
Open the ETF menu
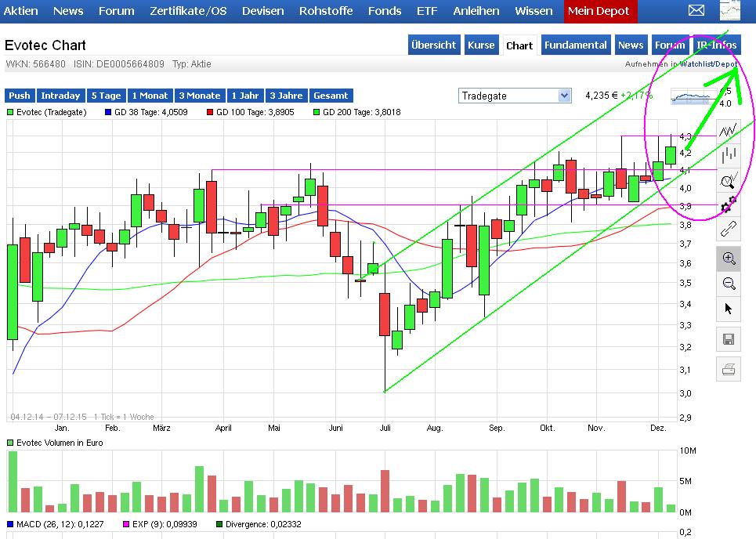427,11
